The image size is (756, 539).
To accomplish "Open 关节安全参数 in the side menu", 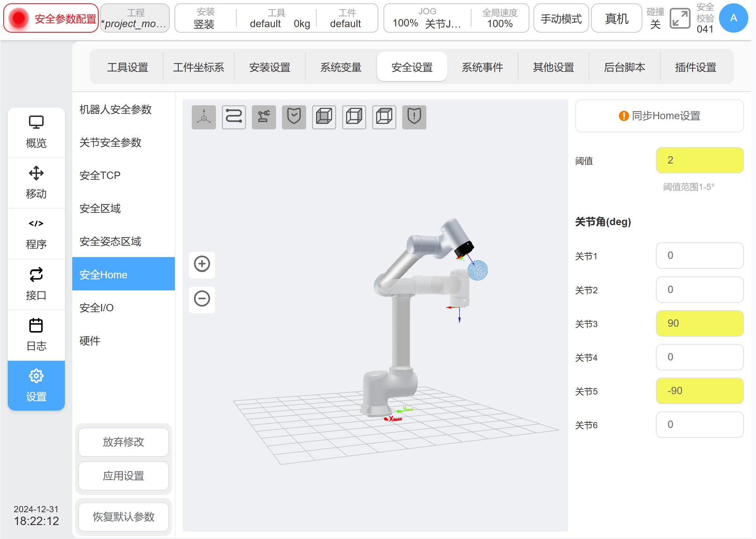I will (124, 142).
